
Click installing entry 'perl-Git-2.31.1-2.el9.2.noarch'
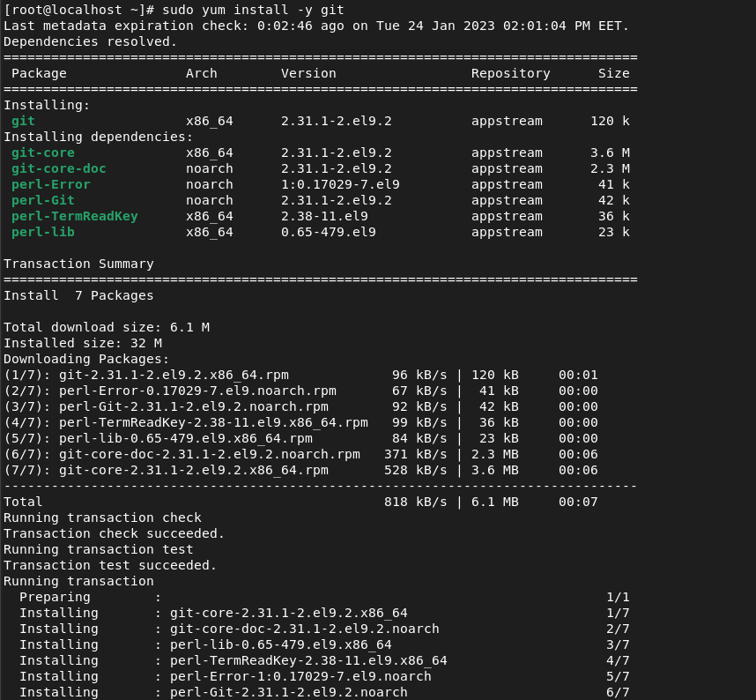pyautogui.click(x=289, y=693)
